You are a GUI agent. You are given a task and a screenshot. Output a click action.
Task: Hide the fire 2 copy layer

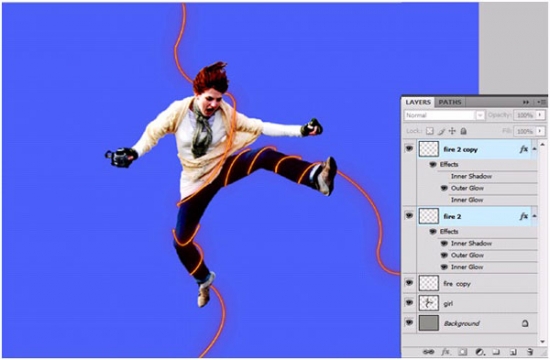point(409,149)
